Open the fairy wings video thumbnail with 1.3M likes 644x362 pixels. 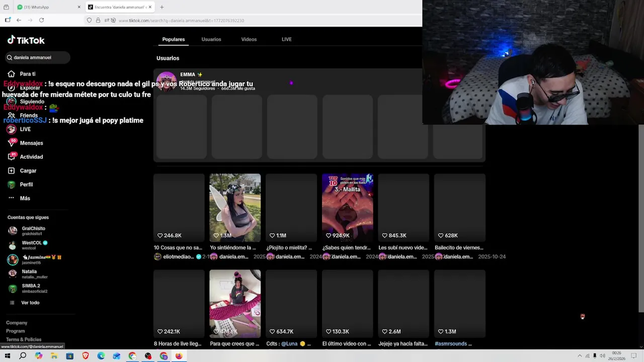click(235, 208)
